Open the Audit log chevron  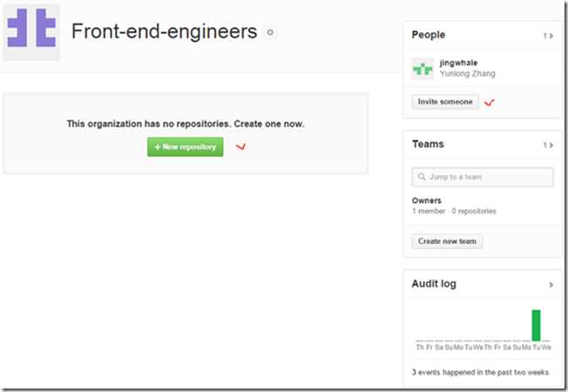(551, 285)
